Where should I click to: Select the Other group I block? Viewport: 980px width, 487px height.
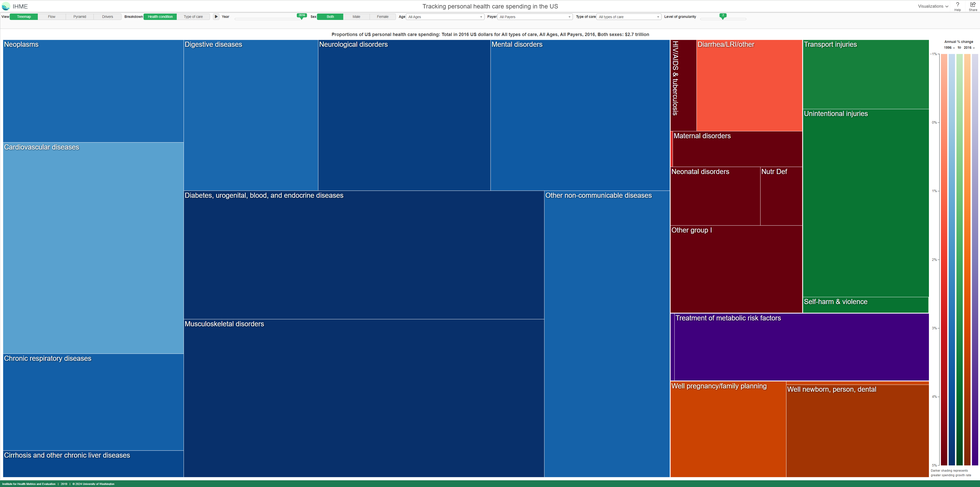click(x=736, y=269)
